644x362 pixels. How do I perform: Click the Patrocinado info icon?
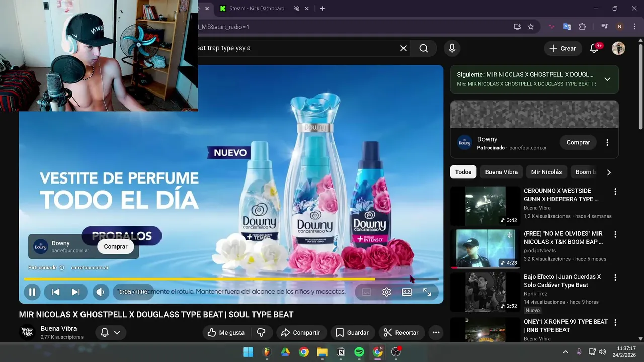[62, 268]
